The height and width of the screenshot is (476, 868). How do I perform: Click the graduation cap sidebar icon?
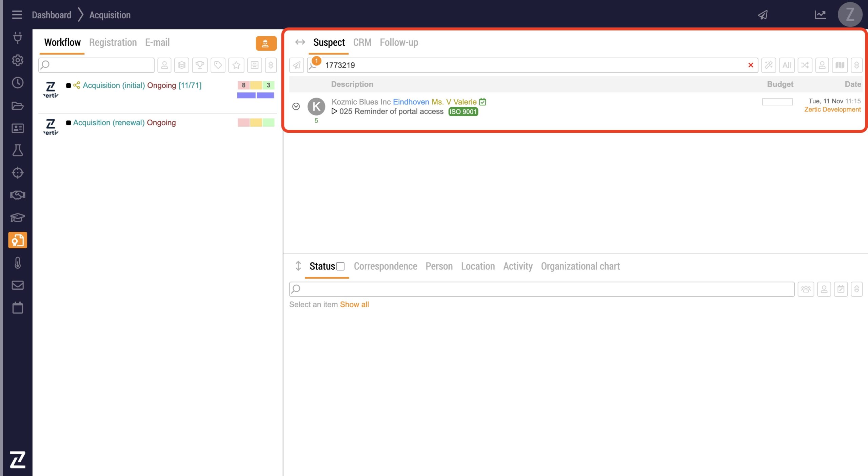click(x=18, y=218)
